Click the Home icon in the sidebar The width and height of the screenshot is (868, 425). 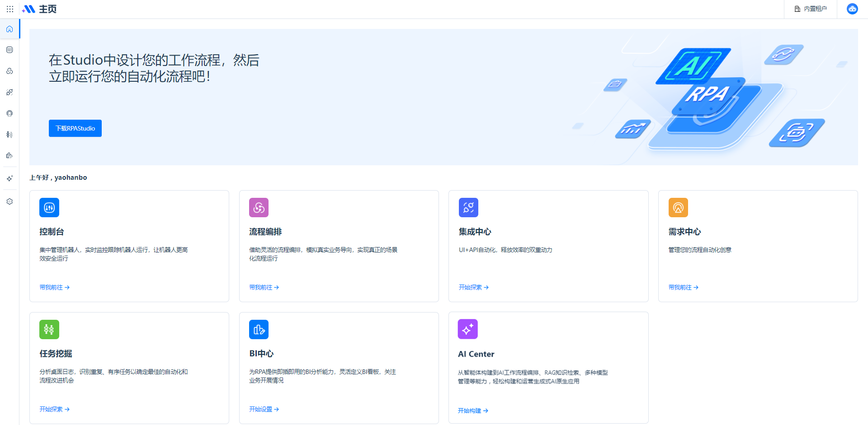9,29
